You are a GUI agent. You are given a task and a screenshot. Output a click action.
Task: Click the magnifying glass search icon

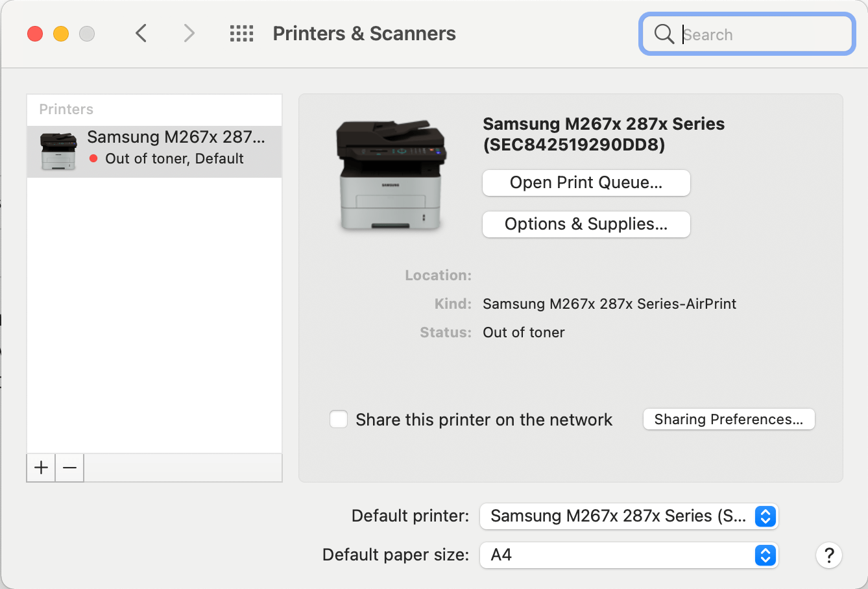coord(664,34)
